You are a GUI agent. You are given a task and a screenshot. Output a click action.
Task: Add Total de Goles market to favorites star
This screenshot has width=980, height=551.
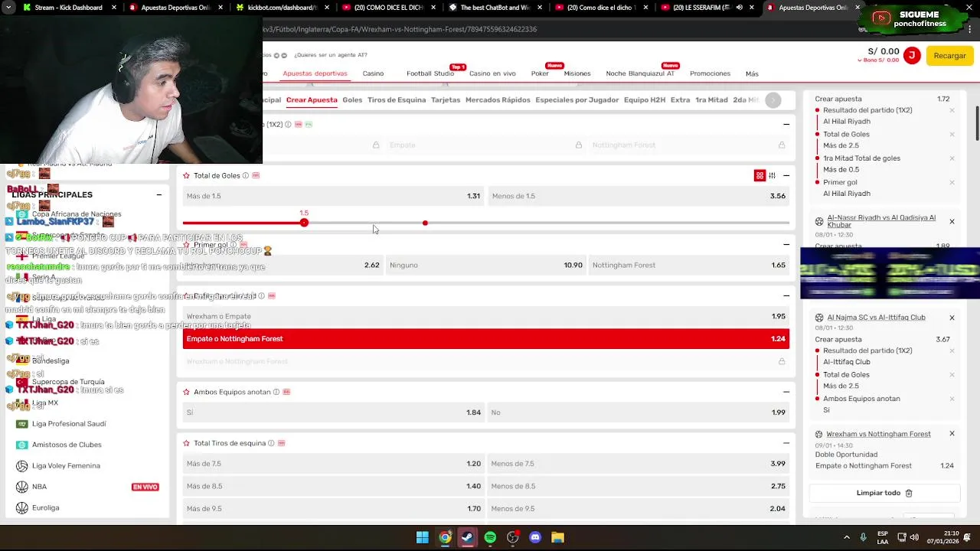186,176
